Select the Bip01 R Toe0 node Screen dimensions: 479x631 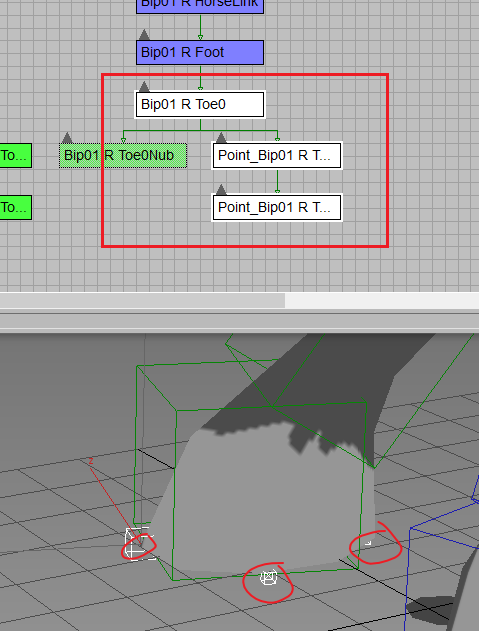[200, 104]
